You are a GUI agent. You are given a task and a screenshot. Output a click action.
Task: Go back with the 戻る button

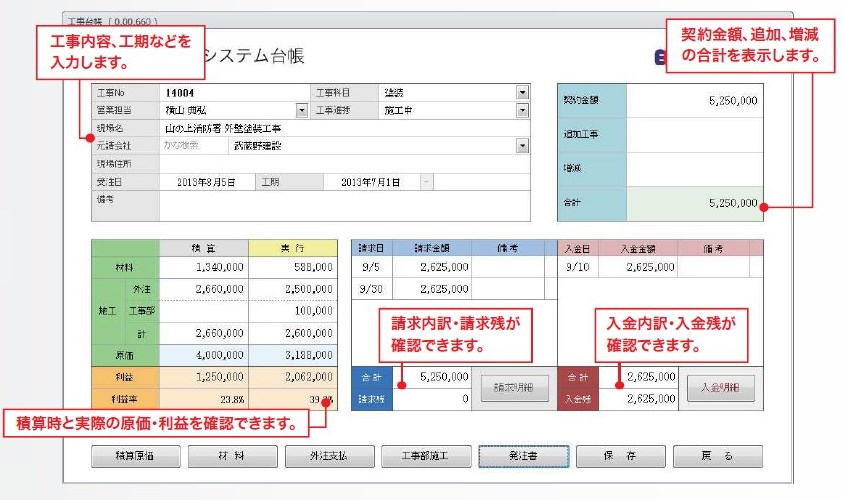(x=717, y=456)
